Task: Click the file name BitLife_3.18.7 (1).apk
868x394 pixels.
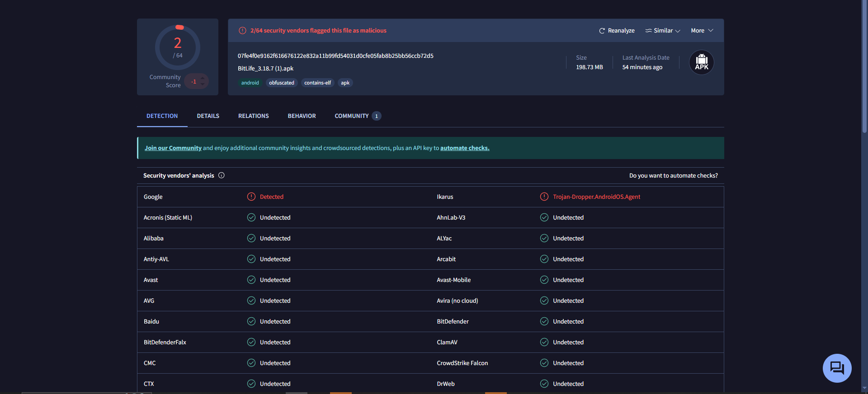Action: pos(266,69)
